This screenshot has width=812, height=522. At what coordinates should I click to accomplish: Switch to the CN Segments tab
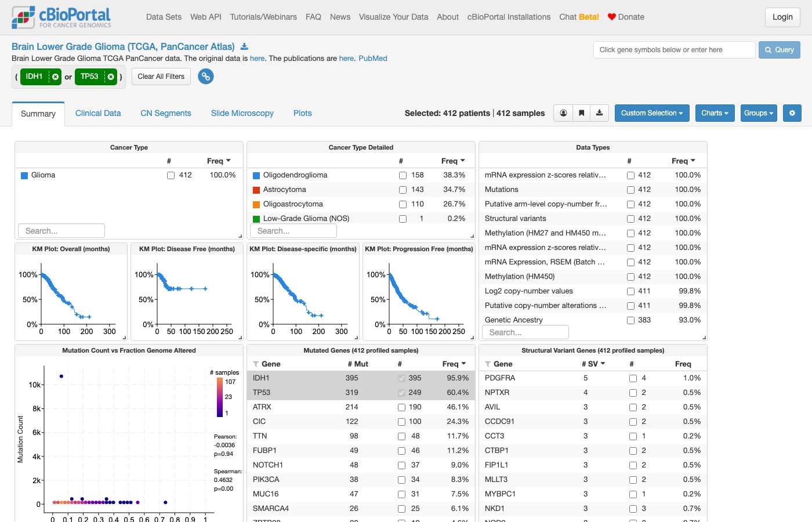click(166, 113)
